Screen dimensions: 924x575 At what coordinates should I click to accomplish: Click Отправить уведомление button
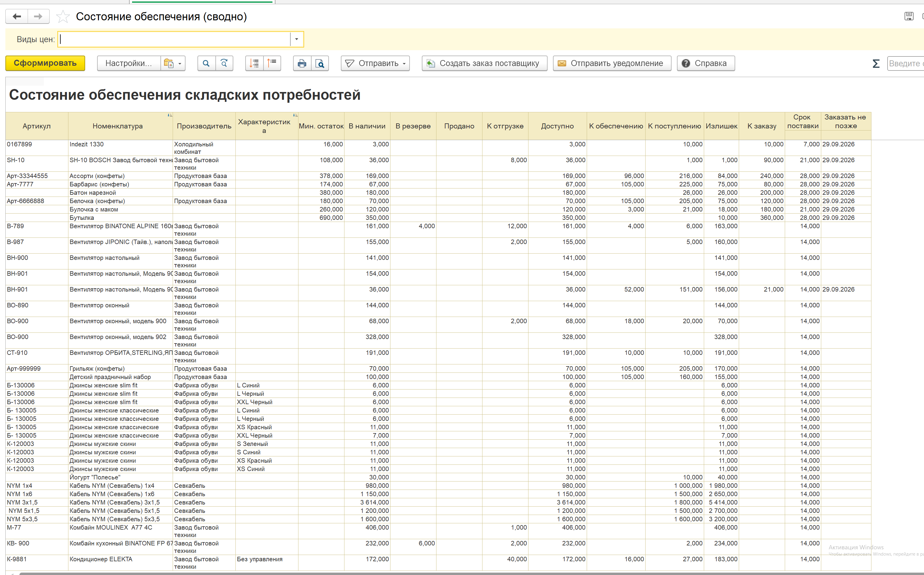tap(612, 63)
